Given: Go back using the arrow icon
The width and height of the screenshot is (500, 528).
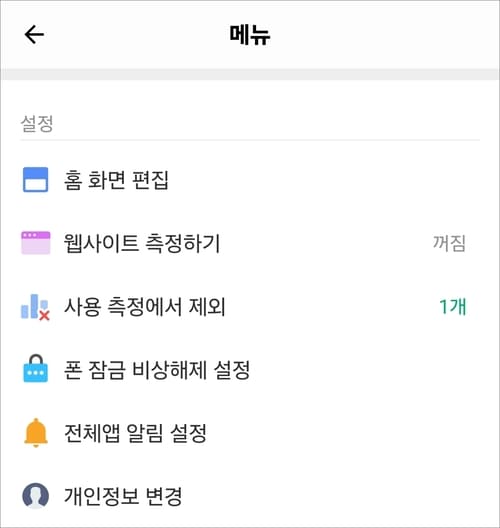Looking at the screenshot, I should pos(34,34).
